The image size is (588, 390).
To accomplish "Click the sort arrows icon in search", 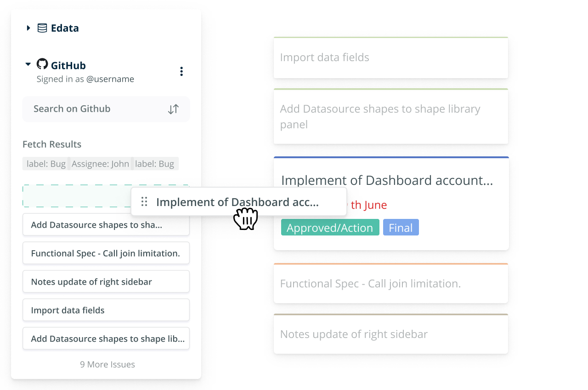I will point(173,109).
